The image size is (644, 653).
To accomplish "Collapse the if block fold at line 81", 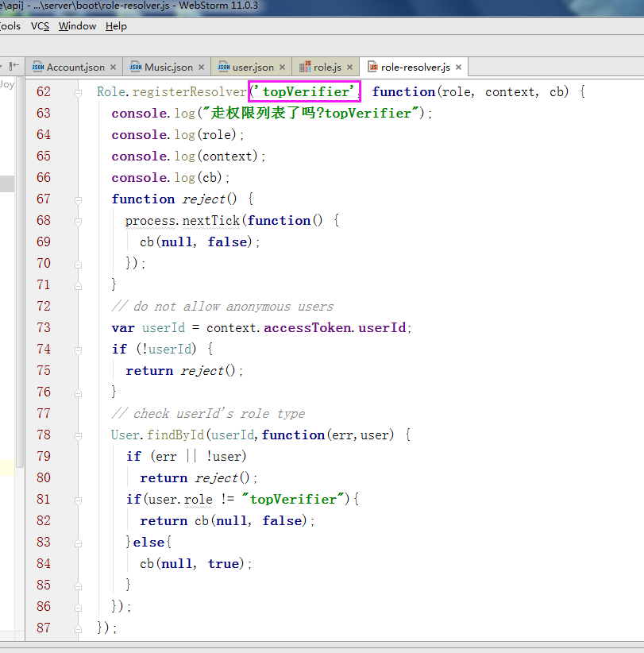I will point(79,500).
